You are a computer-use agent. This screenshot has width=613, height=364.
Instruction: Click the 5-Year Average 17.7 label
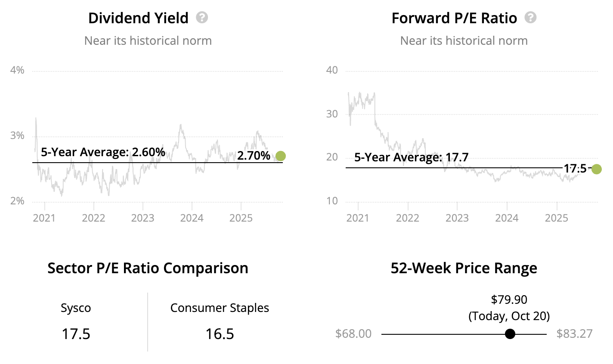coord(411,157)
